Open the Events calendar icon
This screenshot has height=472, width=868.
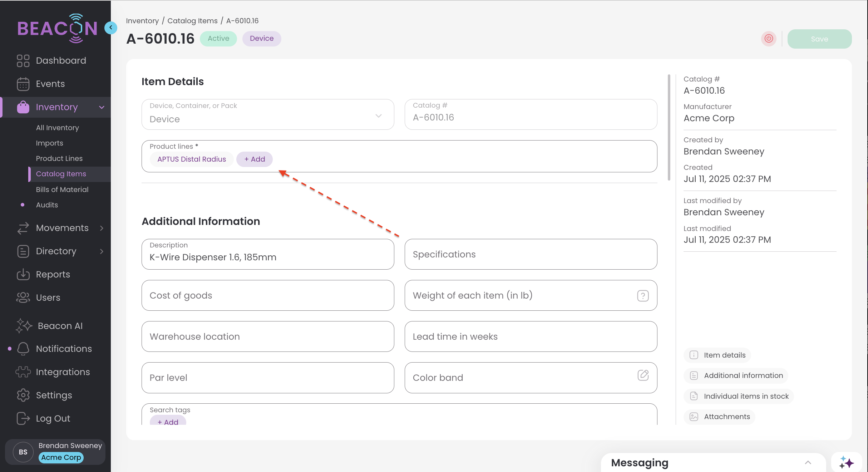pyautogui.click(x=23, y=84)
